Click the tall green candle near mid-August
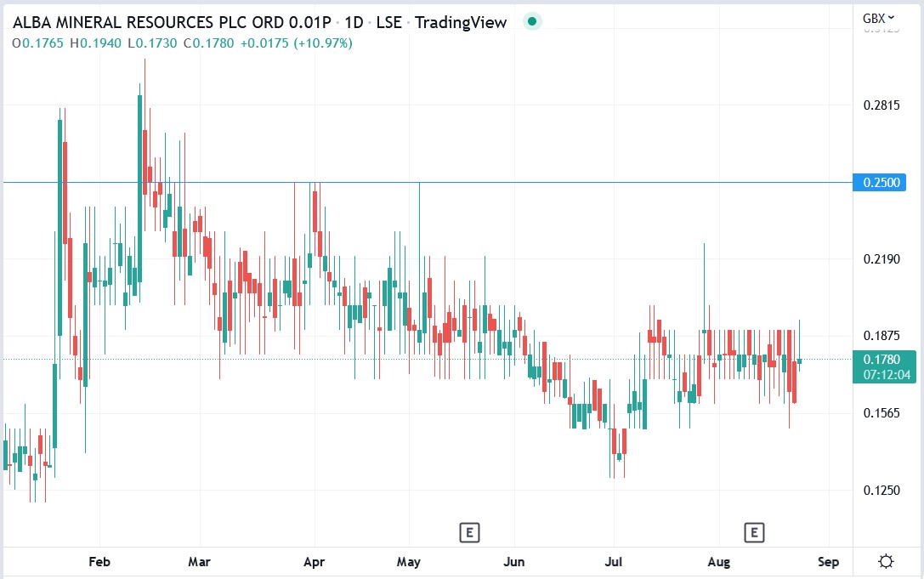This screenshot has width=924, height=579. click(x=704, y=289)
